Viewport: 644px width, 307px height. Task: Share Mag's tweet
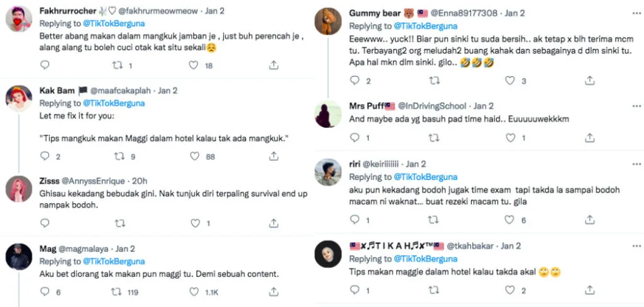pyautogui.click(x=274, y=292)
